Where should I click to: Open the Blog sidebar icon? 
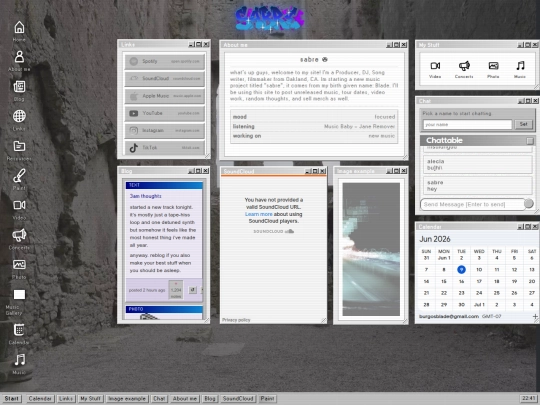[x=19, y=86]
